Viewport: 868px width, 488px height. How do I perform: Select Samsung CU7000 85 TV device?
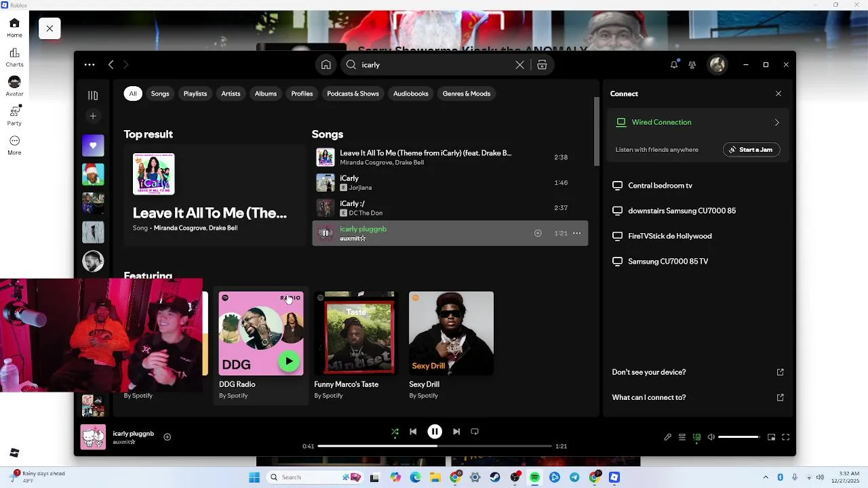696,262
